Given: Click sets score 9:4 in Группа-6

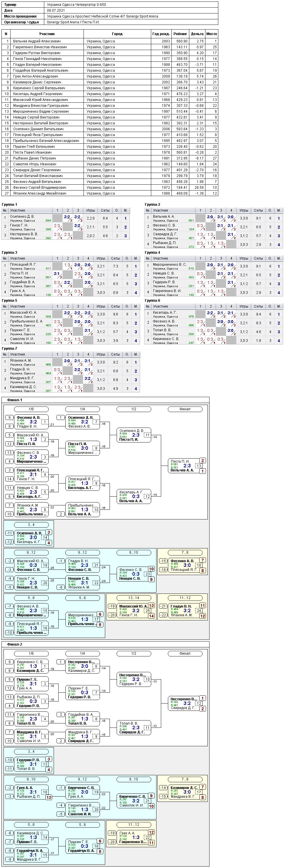Looking at the screenshot, I should pos(258,314).
